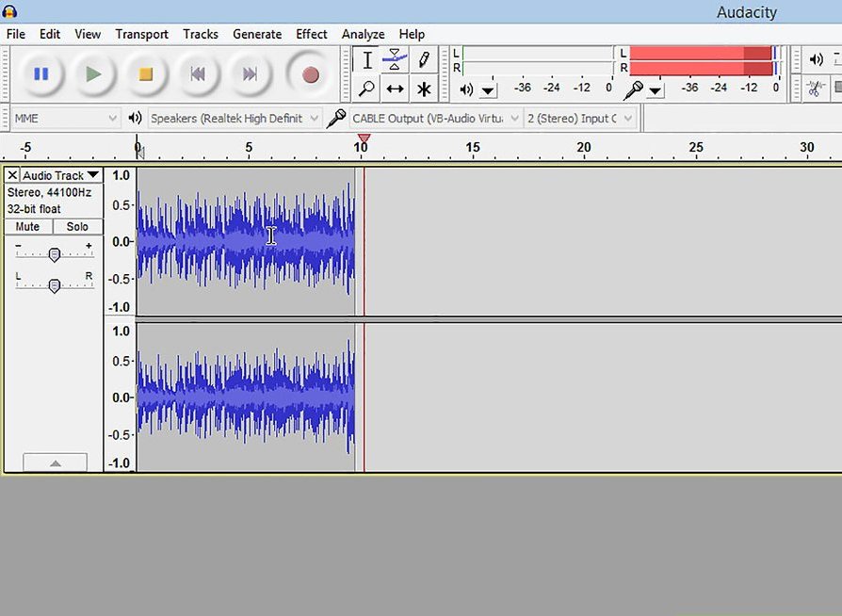Stop recording with the yellow Stop button

coord(146,74)
